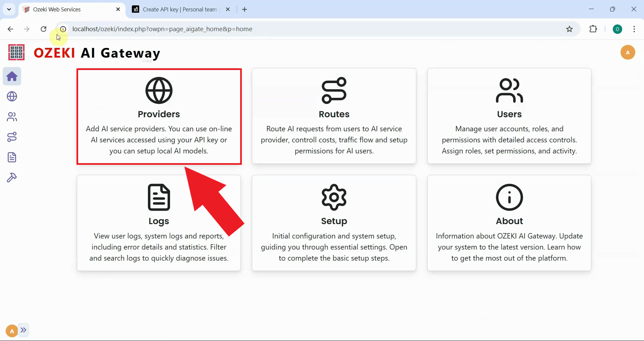The height and width of the screenshot is (341, 644).
Task: Open Routes via the routing sidebar icon
Action: click(12, 137)
